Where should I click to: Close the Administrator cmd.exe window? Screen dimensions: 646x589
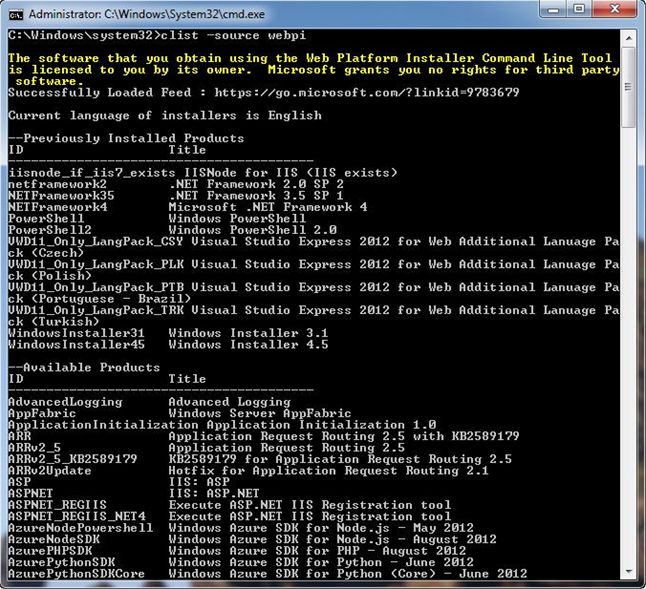point(615,9)
